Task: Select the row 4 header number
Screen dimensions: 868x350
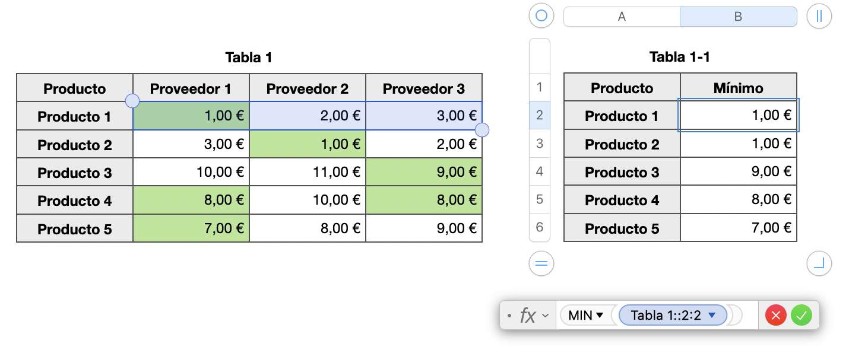Action: pyautogui.click(x=540, y=171)
